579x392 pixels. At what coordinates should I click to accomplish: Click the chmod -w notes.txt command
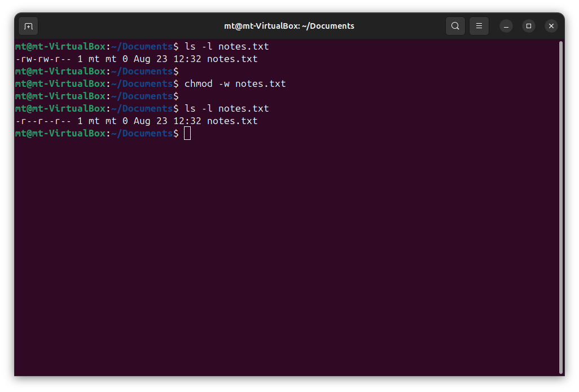click(235, 84)
